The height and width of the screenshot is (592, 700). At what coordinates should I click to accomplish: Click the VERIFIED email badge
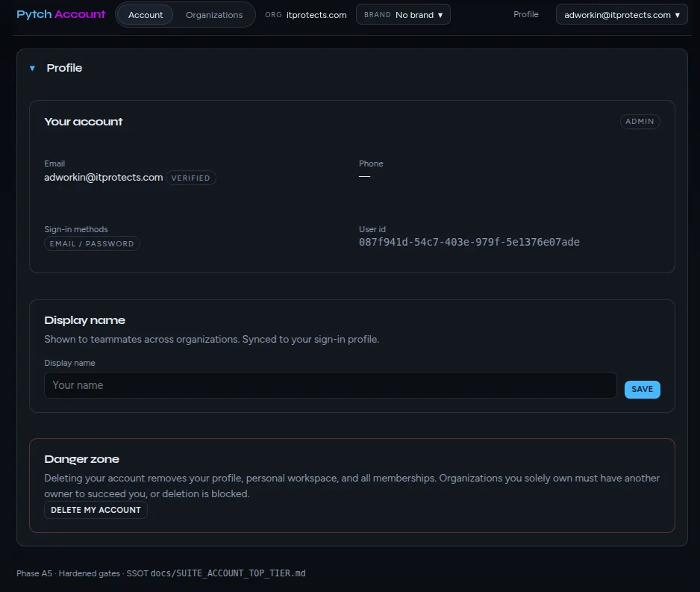click(190, 178)
